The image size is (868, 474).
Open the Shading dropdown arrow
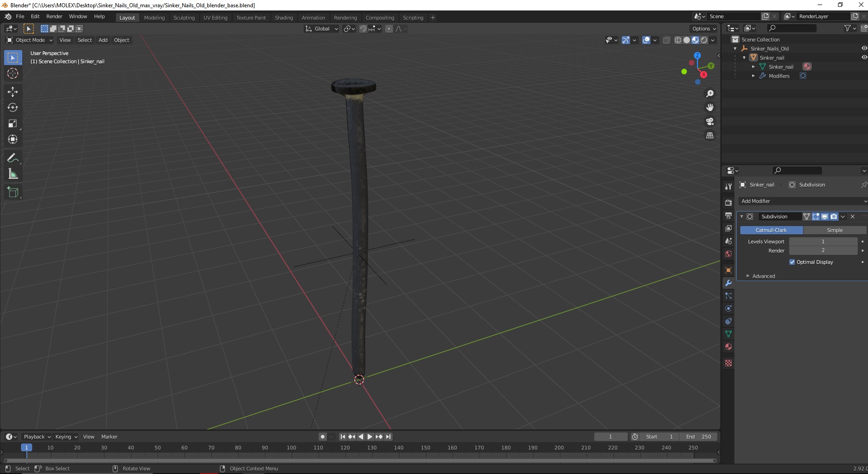[x=713, y=40]
